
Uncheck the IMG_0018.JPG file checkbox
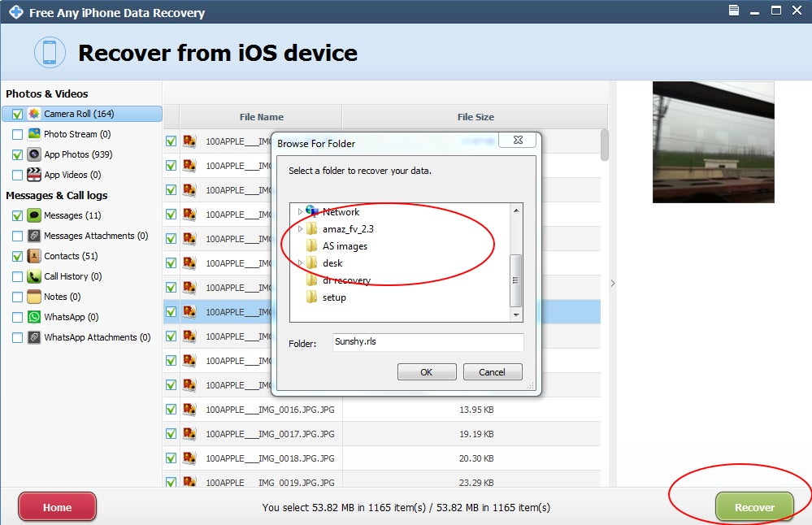tap(171, 458)
